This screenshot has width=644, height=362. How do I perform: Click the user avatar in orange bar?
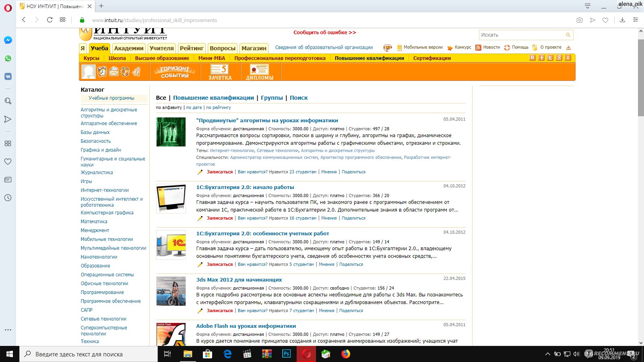(x=88, y=72)
